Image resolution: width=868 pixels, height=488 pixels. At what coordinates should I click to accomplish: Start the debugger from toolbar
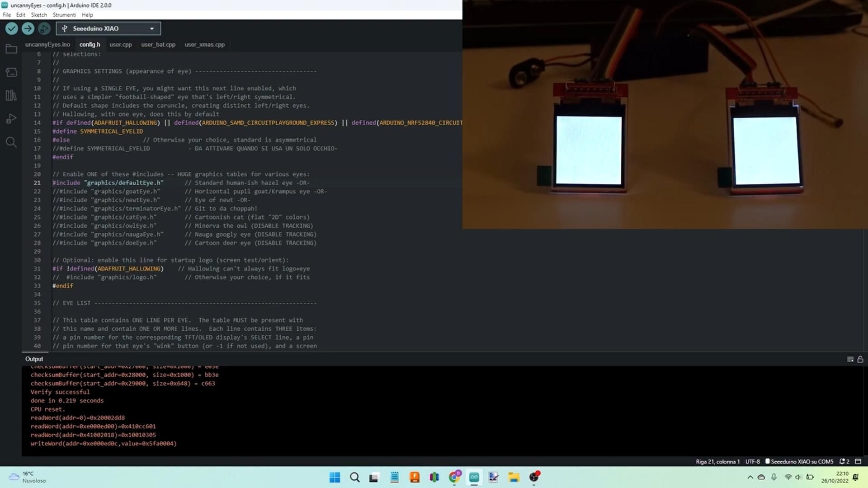click(x=44, y=28)
